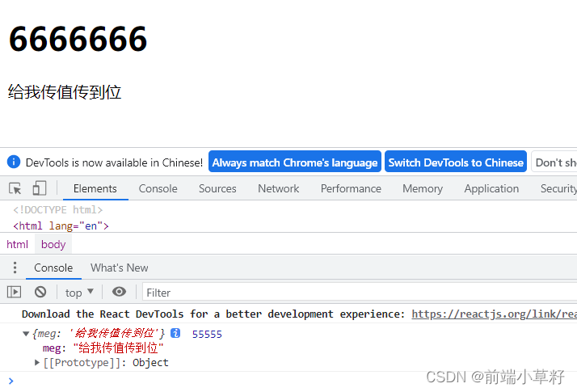The image size is (577, 392).
Task: Select the What's New drawer tab
Action: 120,268
